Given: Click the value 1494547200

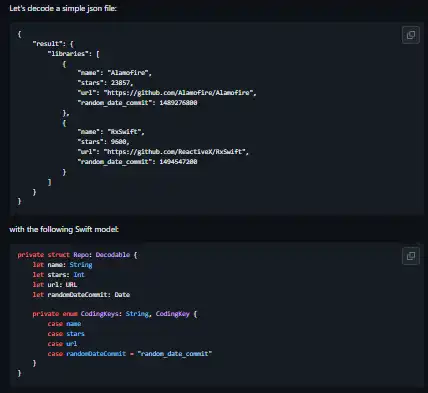Looking at the screenshot, I should coord(178,162).
